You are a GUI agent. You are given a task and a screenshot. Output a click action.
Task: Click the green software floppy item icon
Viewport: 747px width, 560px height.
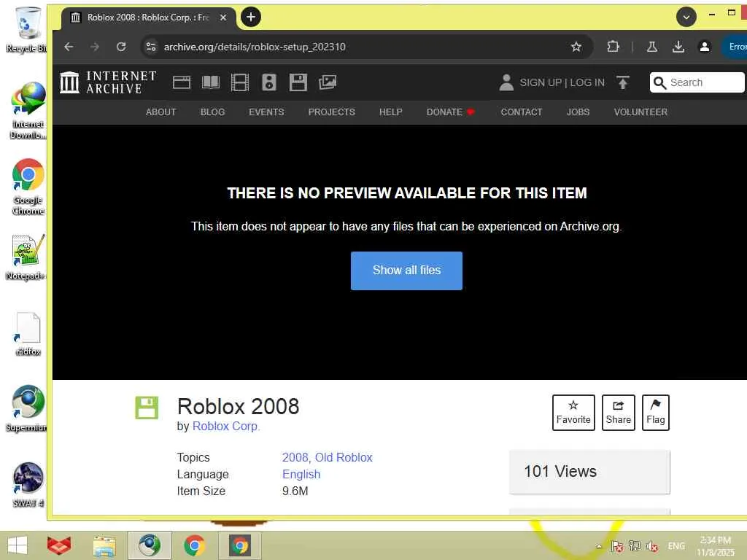(147, 408)
